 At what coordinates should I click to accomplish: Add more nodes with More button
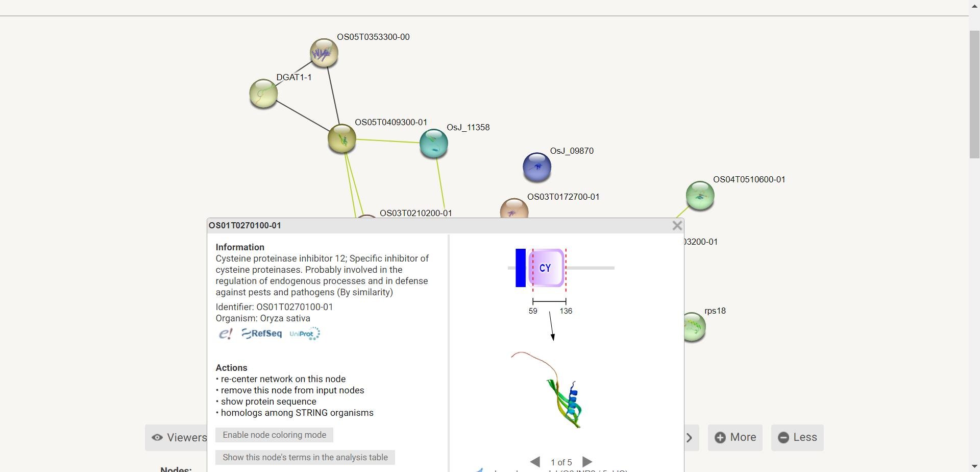(735, 438)
